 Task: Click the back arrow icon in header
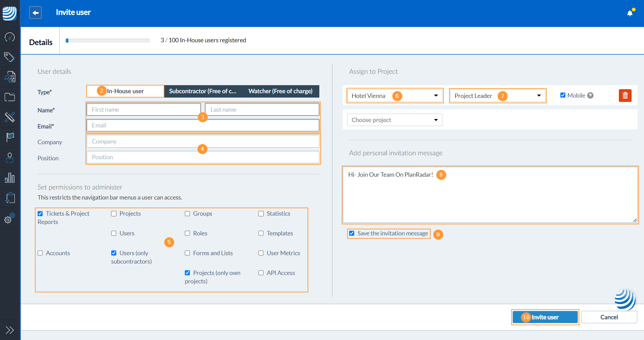click(x=35, y=13)
